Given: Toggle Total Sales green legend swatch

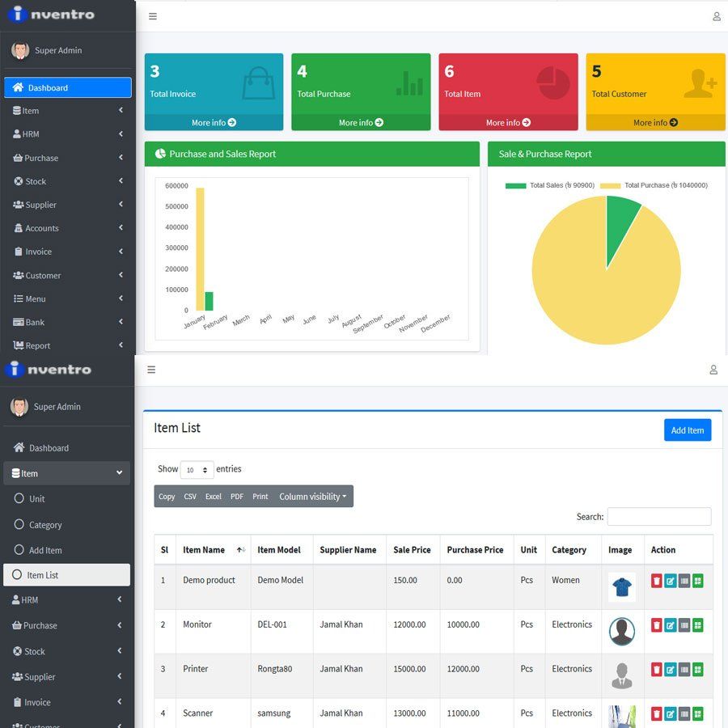Looking at the screenshot, I should 515,186.
